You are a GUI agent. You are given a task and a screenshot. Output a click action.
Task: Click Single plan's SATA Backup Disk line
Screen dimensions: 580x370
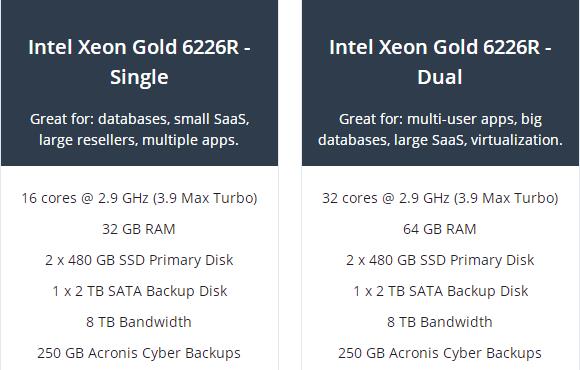(x=139, y=291)
